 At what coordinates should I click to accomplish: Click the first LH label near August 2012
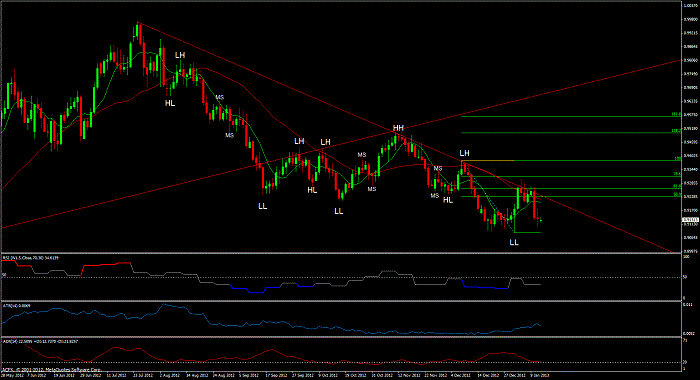click(179, 55)
